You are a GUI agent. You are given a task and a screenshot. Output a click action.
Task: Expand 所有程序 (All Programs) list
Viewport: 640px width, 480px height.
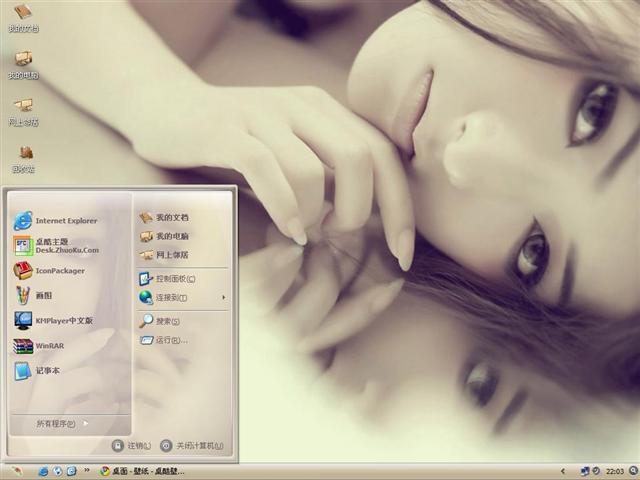62,424
